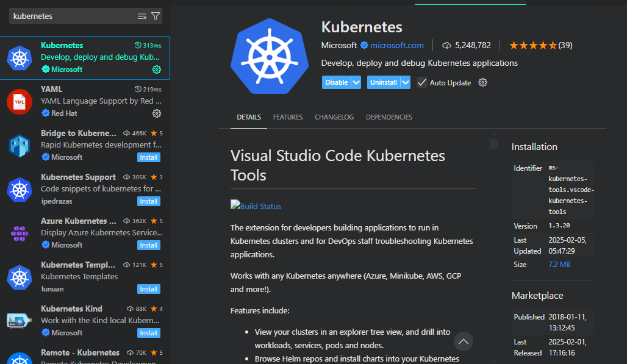Switch to the FEATURES tab
The height and width of the screenshot is (364, 627).
coord(288,117)
